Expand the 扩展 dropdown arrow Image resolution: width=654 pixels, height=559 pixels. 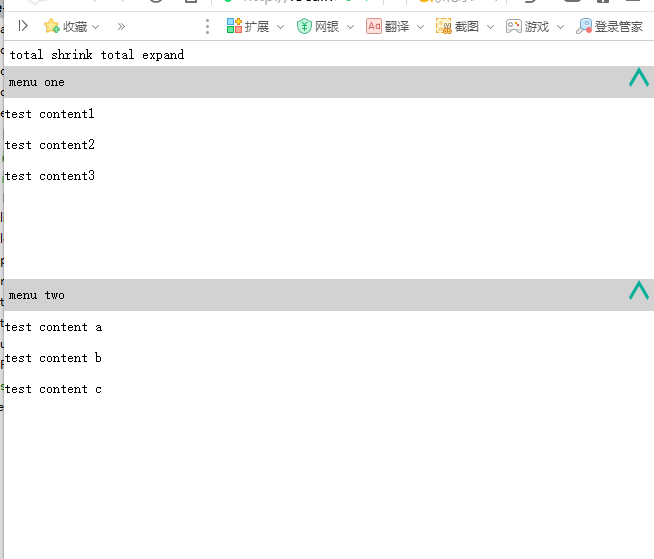coord(280,27)
